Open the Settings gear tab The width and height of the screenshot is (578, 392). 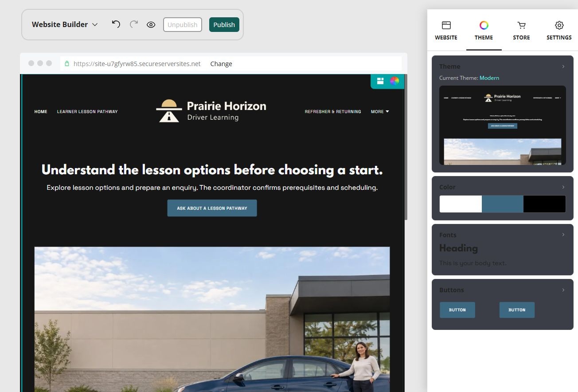(x=559, y=25)
